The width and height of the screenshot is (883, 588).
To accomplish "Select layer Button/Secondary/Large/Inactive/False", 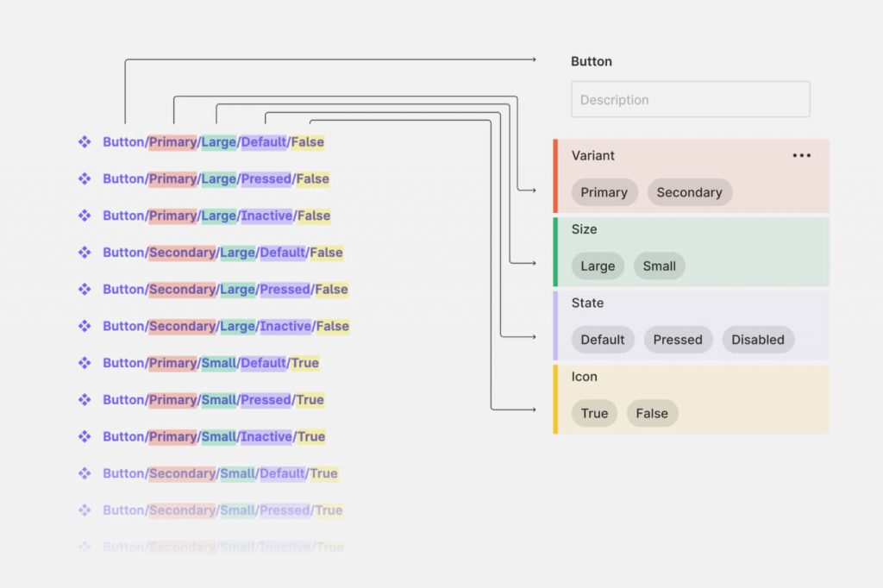I will pyautogui.click(x=226, y=326).
